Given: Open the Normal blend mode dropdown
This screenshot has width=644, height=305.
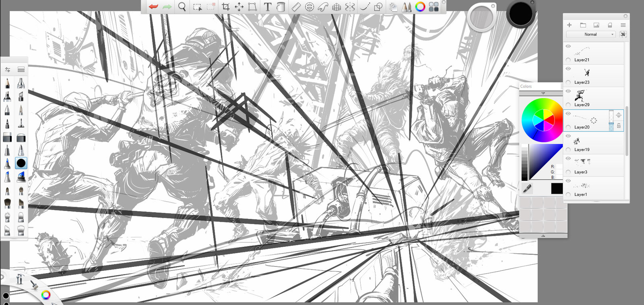Looking at the screenshot, I should 591,35.
